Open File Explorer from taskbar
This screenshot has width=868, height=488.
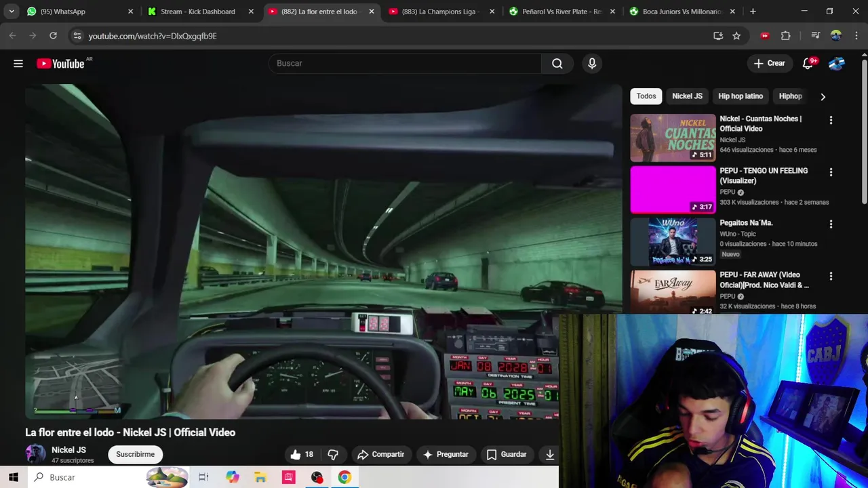coord(260,477)
